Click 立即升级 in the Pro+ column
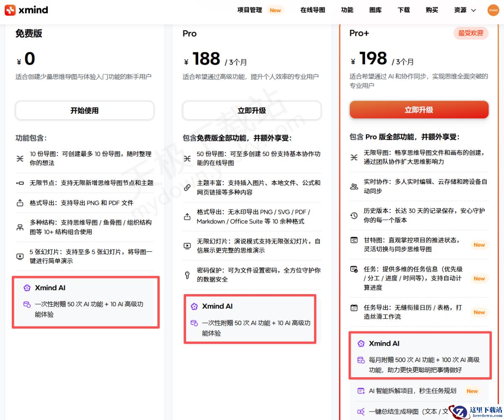The image size is (504, 420). pyautogui.click(x=418, y=109)
